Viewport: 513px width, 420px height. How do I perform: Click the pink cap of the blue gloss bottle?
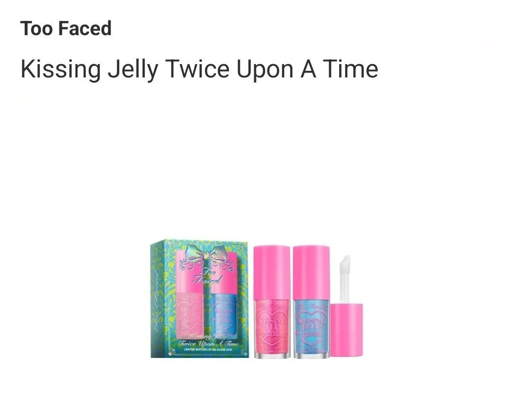pyautogui.click(x=312, y=273)
